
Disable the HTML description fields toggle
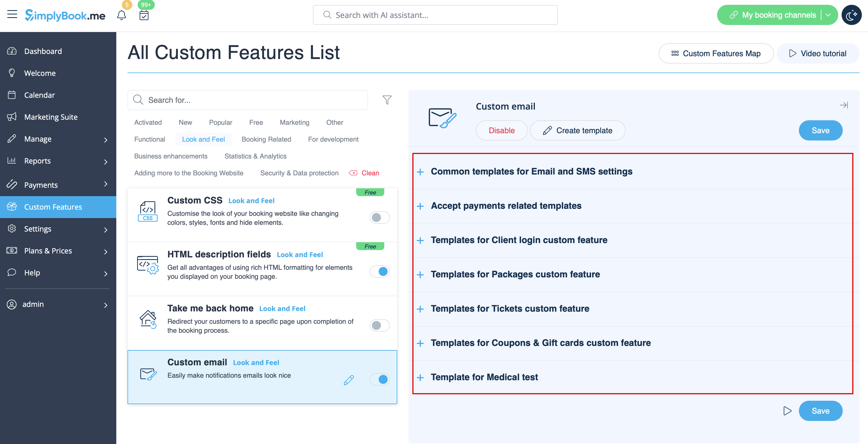click(x=380, y=271)
